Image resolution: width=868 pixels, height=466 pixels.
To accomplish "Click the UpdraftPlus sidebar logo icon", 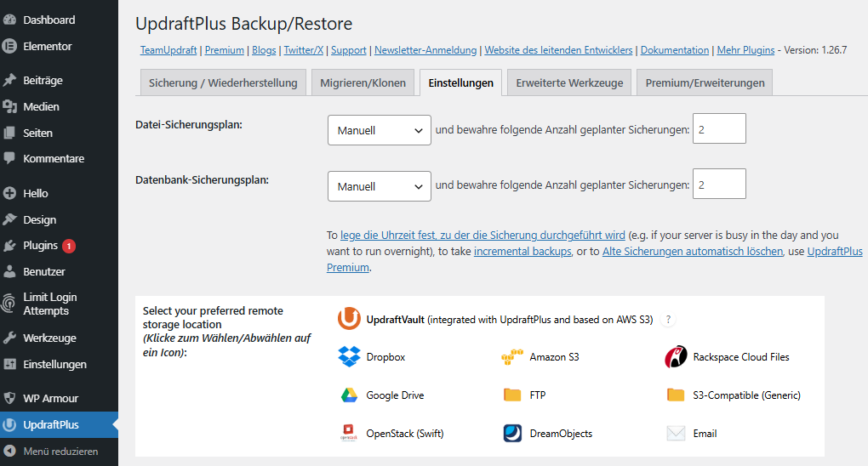I will [9, 424].
